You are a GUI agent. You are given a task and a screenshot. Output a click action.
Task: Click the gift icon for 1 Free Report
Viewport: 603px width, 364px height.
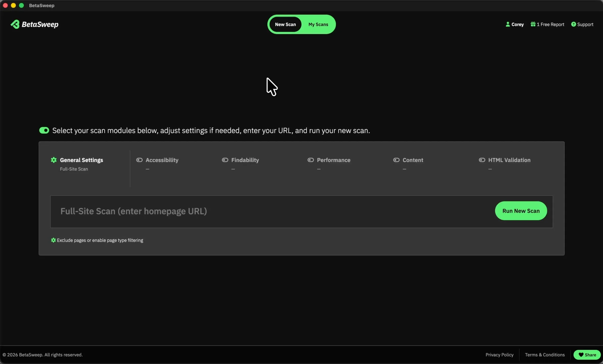tap(533, 24)
